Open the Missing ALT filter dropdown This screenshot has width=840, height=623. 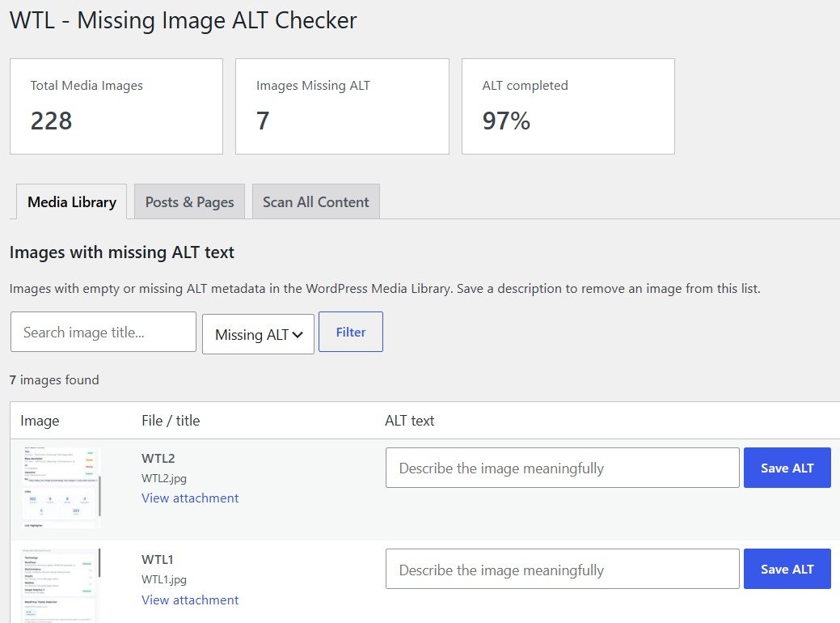(258, 334)
